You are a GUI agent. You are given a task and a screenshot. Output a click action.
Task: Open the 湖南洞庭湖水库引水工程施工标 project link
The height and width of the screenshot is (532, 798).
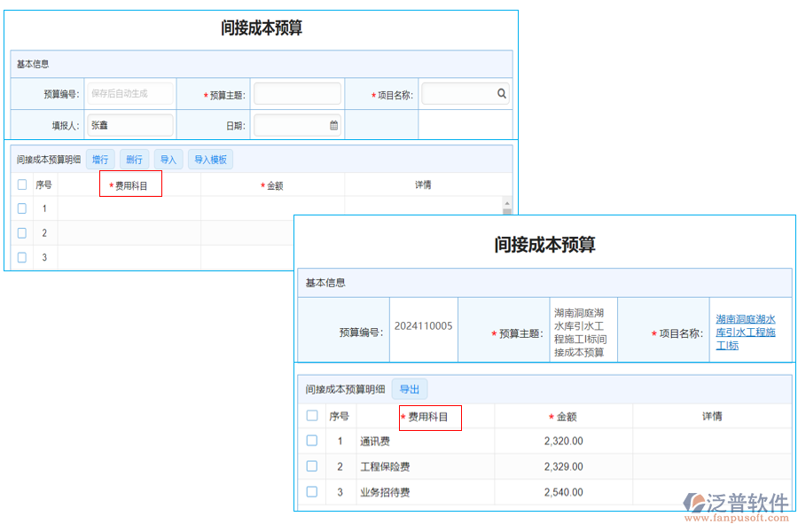pyautogui.click(x=746, y=330)
